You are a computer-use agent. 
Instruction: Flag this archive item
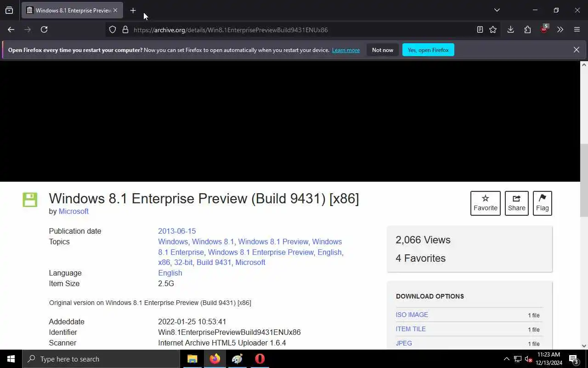pyautogui.click(x=542, y=203)
